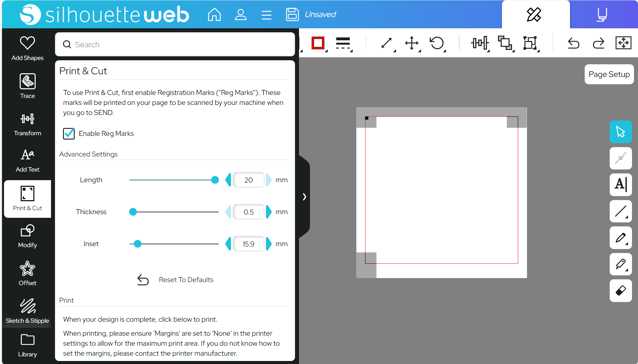Click the Search field

(175, 44)
